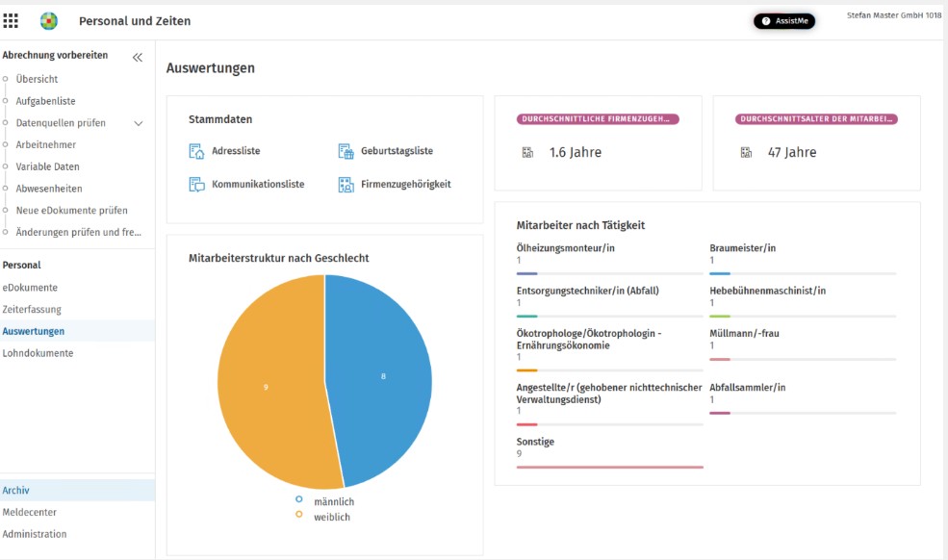Open Kommunikationsliste report link
948x560 pixels.
click(x=258, y=185)
